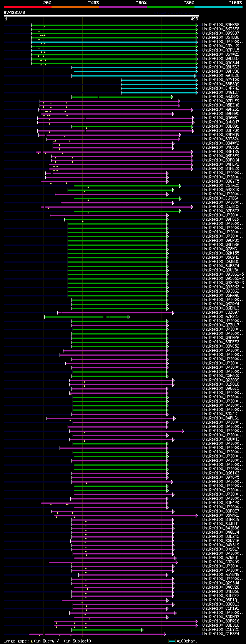Click the UniRef100_A5YBM9 label
246x644 pixels.
(x=221, y=575)
